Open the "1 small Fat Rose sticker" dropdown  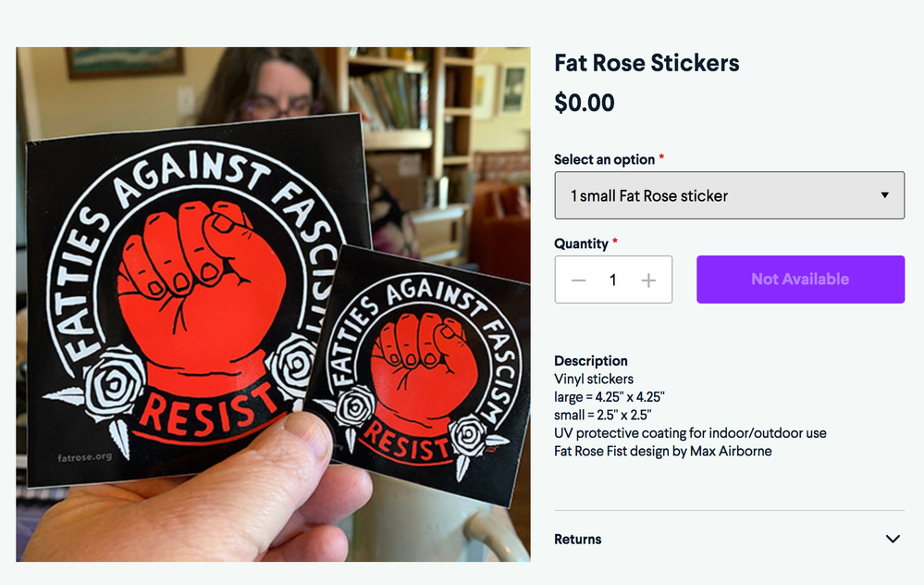point(729,195)
